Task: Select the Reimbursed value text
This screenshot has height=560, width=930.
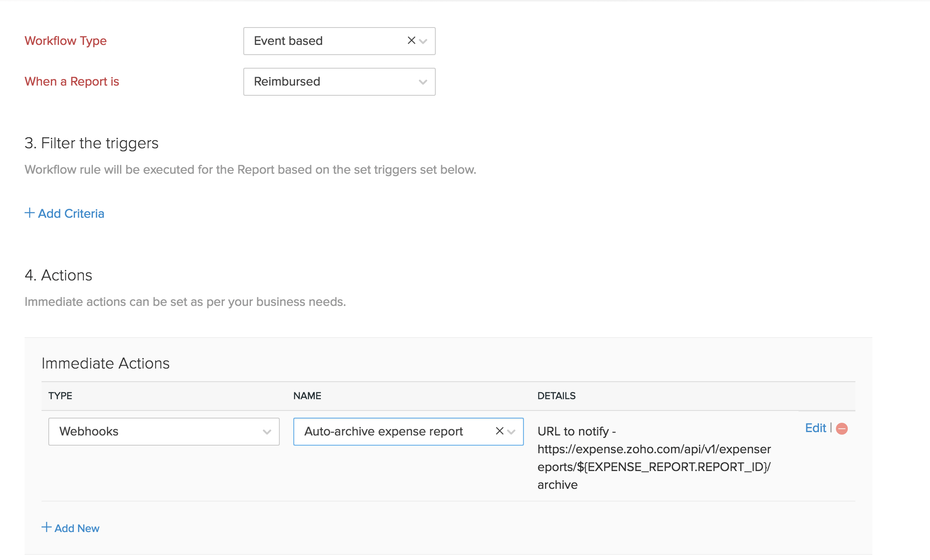Action: (287, 82)
